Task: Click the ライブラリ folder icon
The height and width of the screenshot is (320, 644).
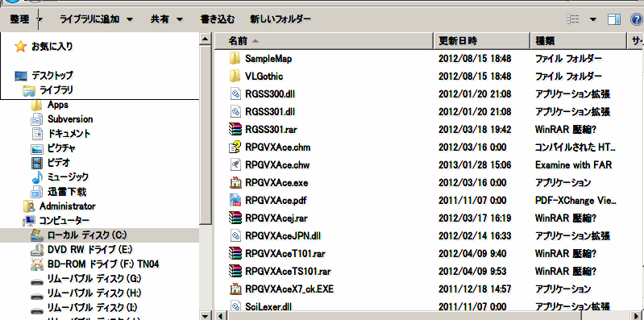Action: tap(29, 90)
